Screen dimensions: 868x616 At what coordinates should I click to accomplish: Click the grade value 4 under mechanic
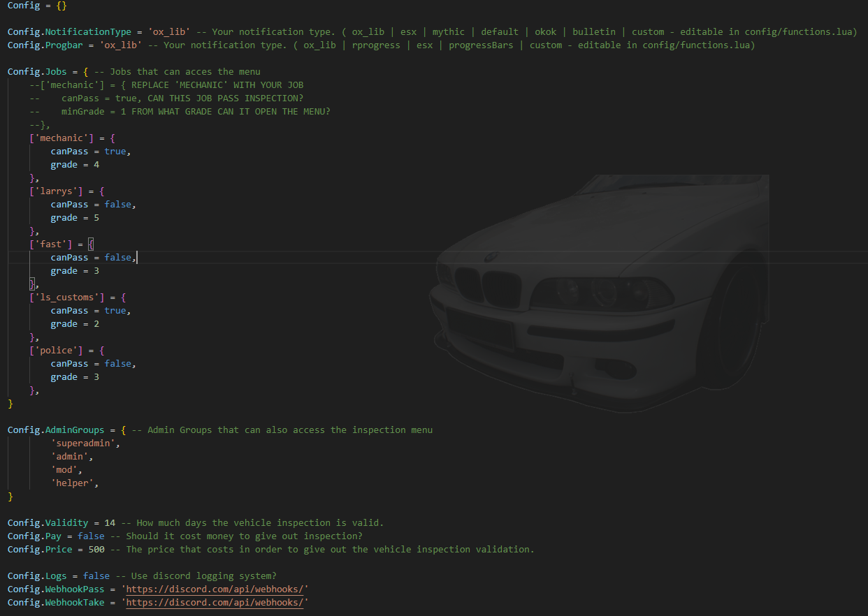96,165
